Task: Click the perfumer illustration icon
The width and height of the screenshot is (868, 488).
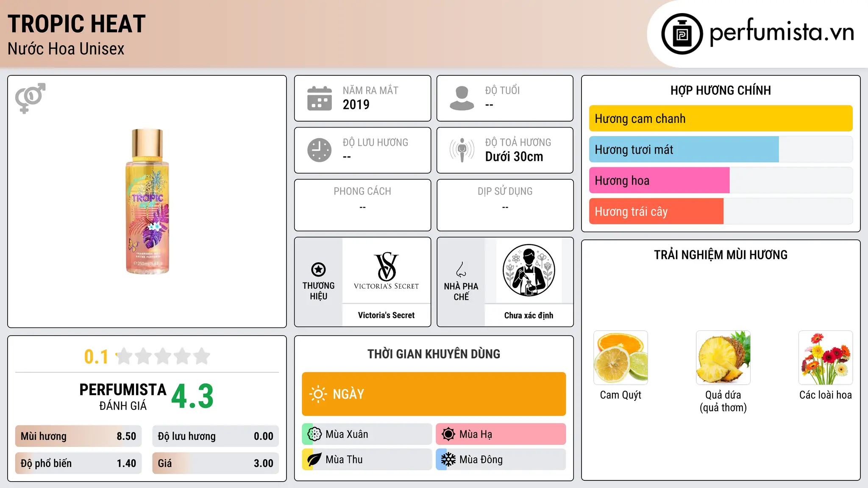Action: pyautogui.click(x=529, y=270)
